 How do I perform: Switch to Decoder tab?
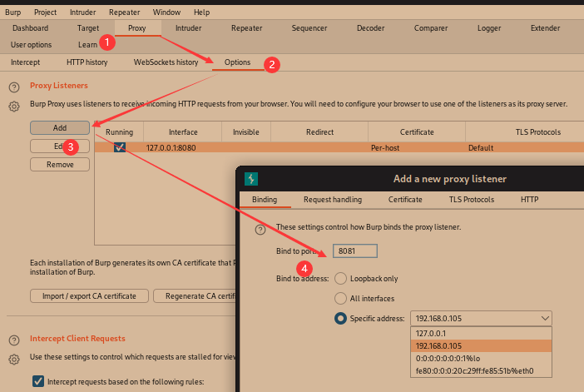370,28
